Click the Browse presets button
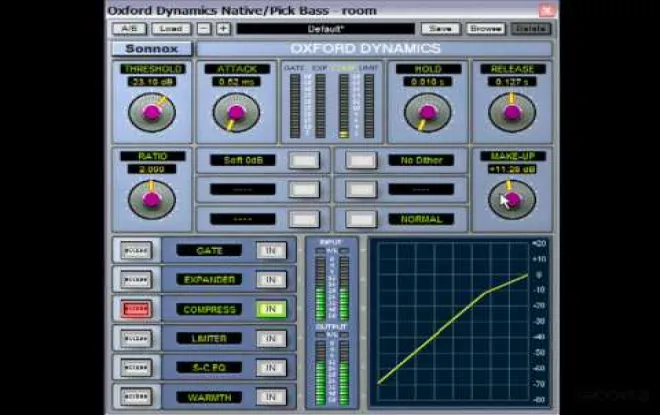This screenshot has width=660, height=415. (x=485, y=29)
